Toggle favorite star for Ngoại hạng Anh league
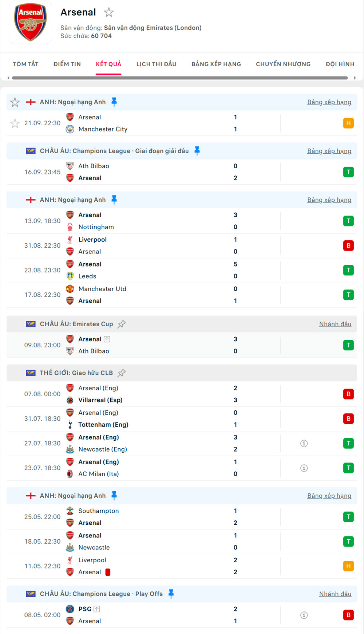The image size is (364, 634). pyautogui.click(x=15, y=102)
